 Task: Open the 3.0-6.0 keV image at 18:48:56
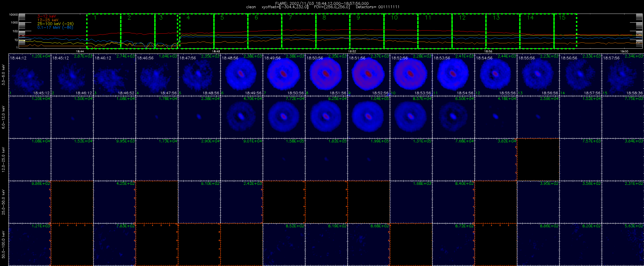pyautogui.click(x=241, y=75)
